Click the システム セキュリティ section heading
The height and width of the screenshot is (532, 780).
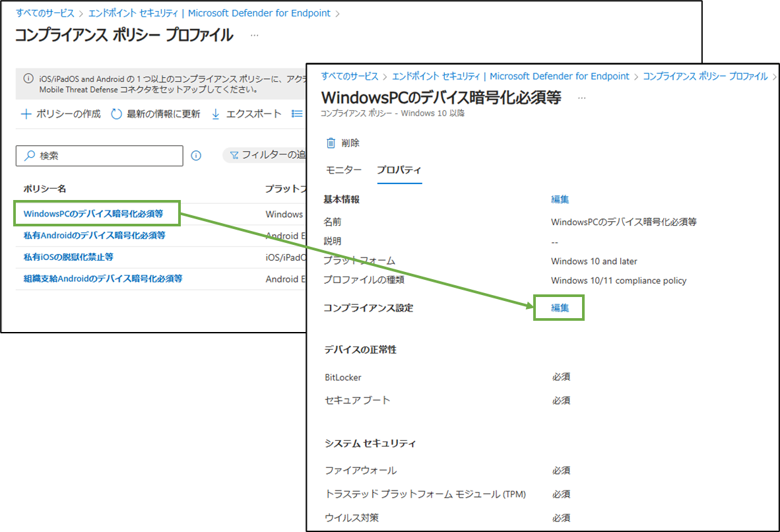(370, 444)
